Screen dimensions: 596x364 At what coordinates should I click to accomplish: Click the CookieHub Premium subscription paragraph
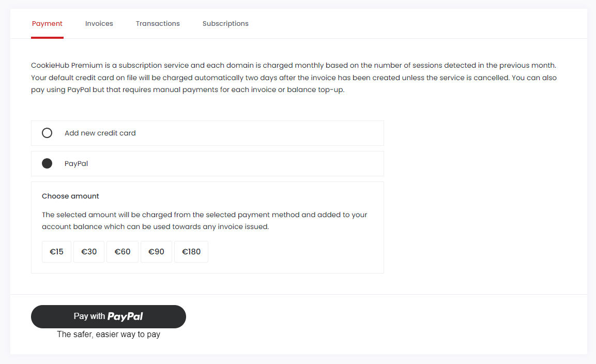tap(294, 77)
